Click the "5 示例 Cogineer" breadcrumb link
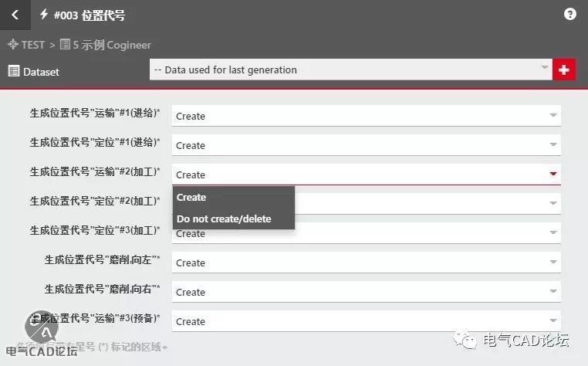588x366 pixels. [x=112, y=45]
